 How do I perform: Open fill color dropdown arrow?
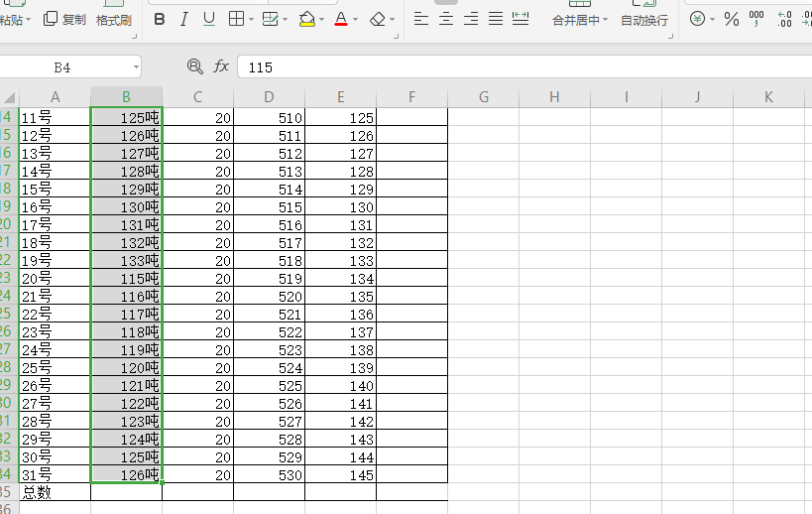point(321,20)
